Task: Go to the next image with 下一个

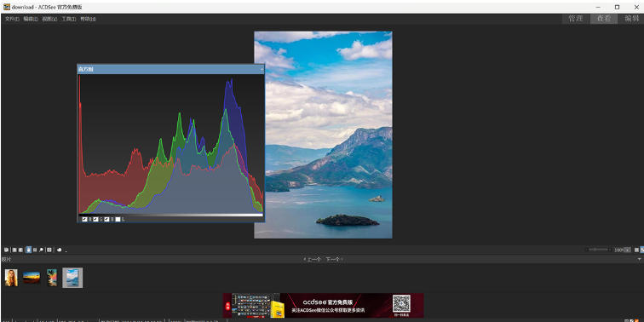Action: pyautogui.click(x=334, y=259)
